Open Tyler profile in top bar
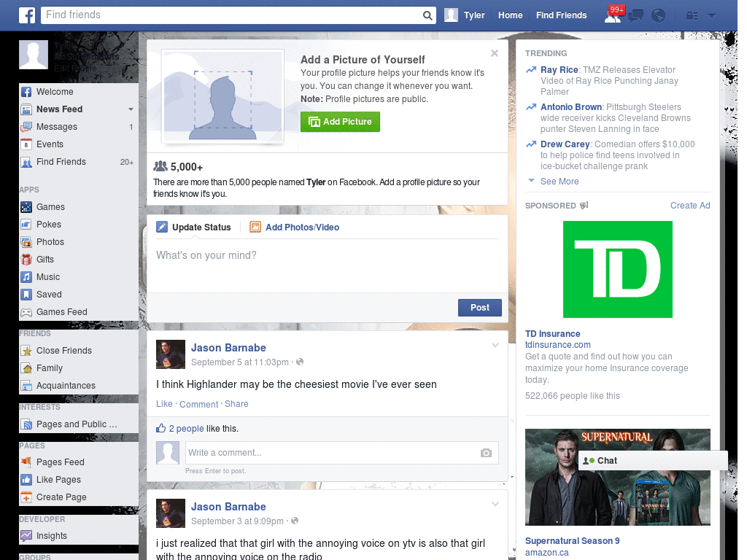 (x=465, y=15)
